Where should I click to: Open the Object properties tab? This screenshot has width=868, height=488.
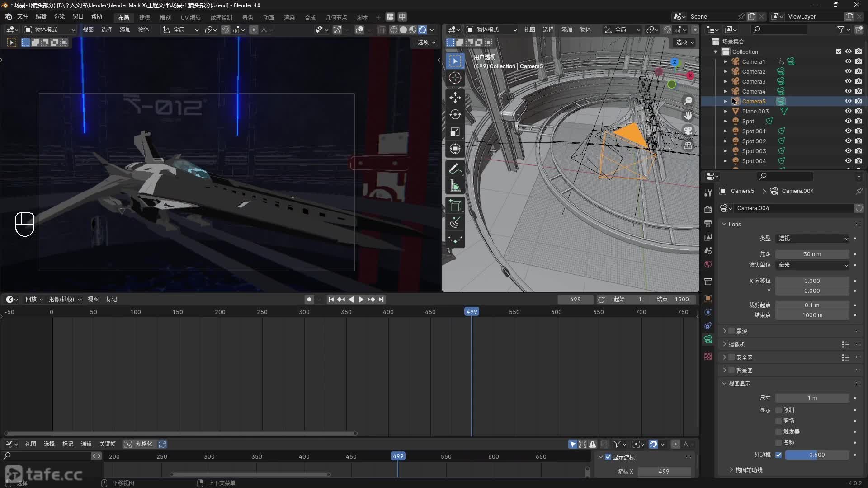pyautogui.click(x=708, y=299)
